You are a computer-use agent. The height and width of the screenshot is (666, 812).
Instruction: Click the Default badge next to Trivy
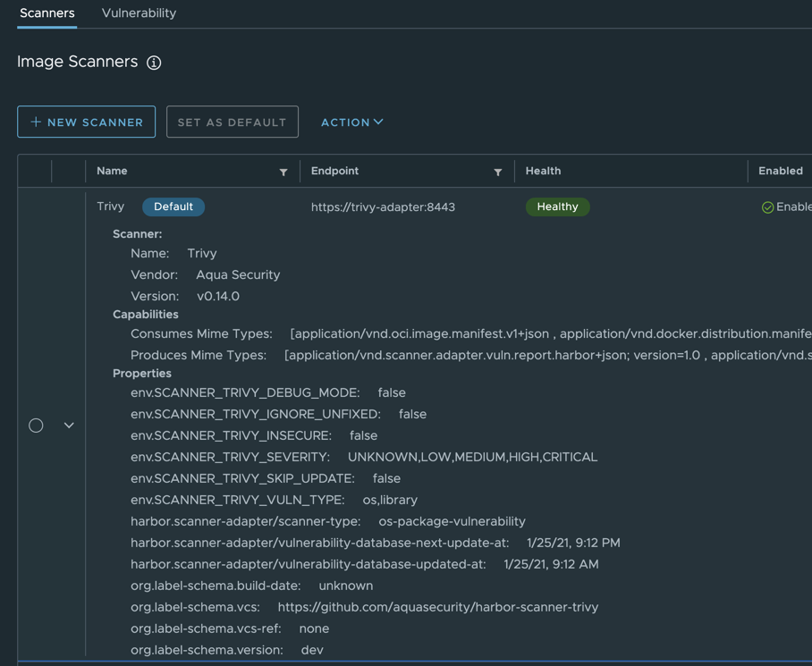tap(173, 207)
